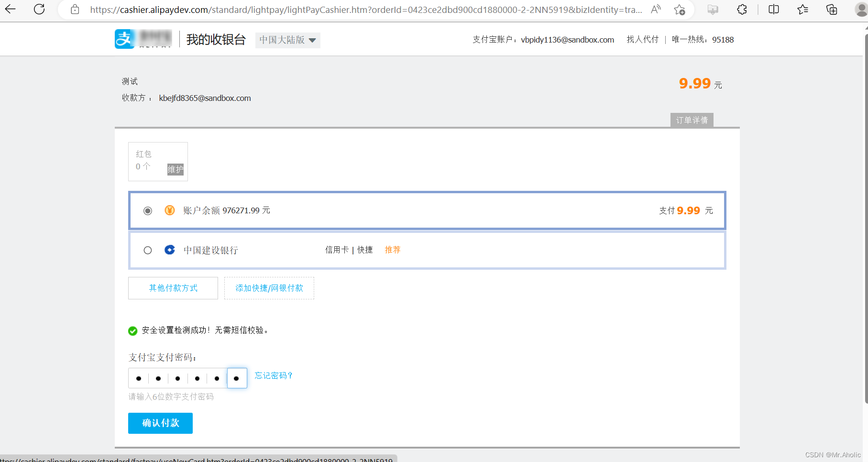This screenshot has height=462, width=868.
Task: Select 账户余额 payment radio button
Action: [148, 211]
